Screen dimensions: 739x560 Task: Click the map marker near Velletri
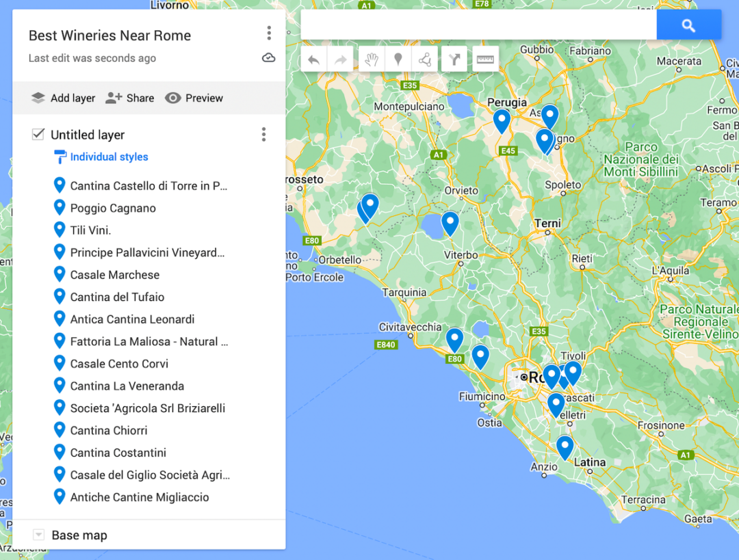[556, 405]
